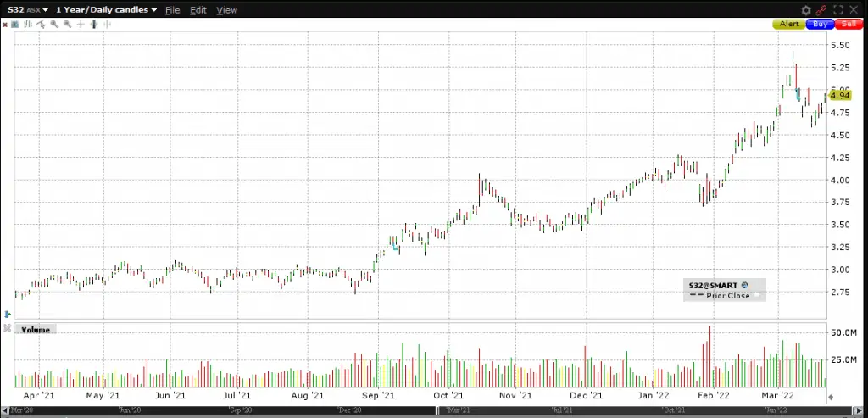Close the Volume panel with its x
The height and width of the screenshot is (418, 868).
click(6, 329)
